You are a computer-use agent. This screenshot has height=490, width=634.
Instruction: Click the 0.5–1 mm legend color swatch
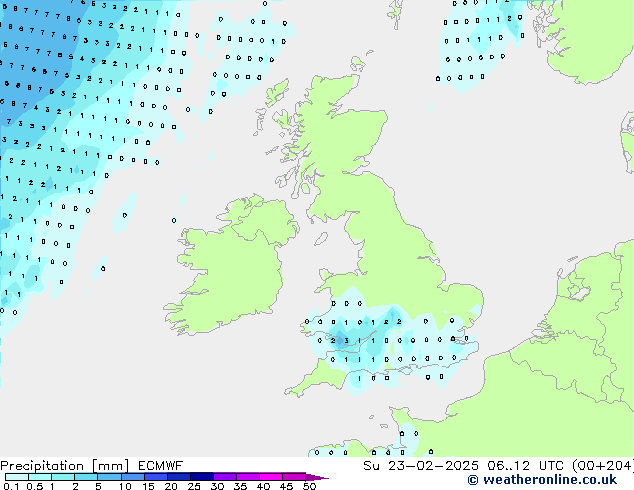click(x=40, y=477)
